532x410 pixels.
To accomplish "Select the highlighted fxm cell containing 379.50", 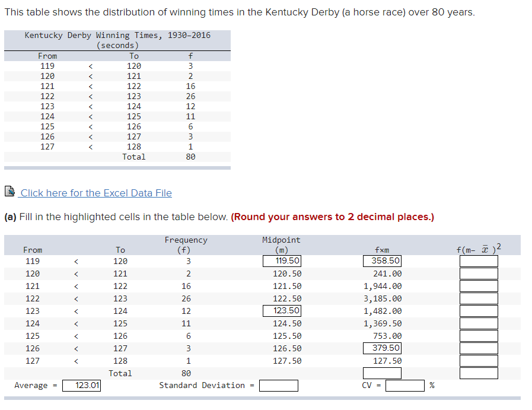I will [x=382, y=348].
